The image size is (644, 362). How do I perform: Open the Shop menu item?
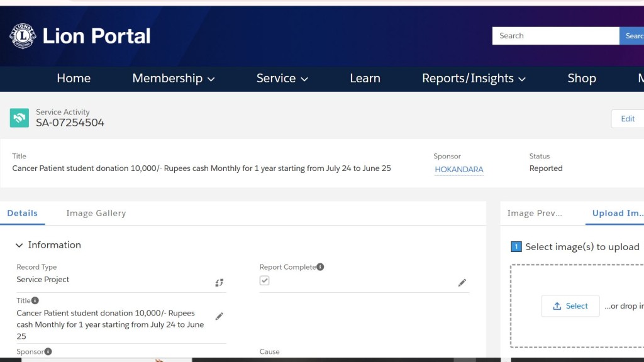[582, 79]
